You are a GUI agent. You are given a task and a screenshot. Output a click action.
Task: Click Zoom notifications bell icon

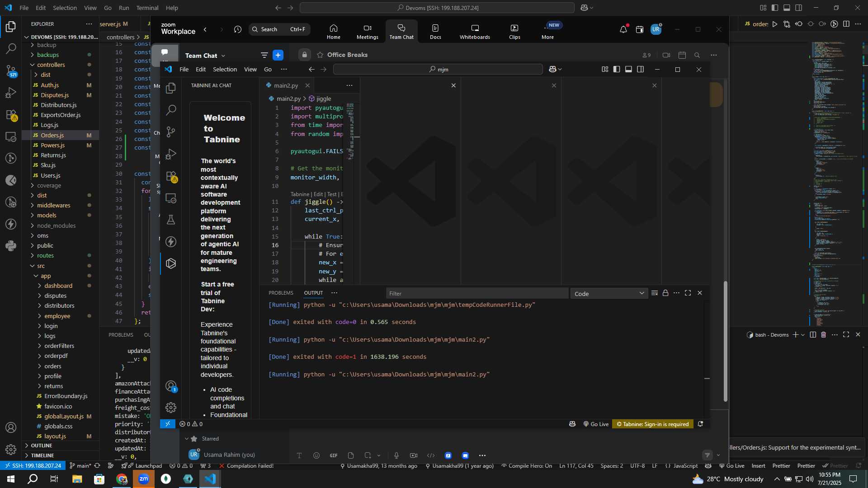[x=623, y=29]
